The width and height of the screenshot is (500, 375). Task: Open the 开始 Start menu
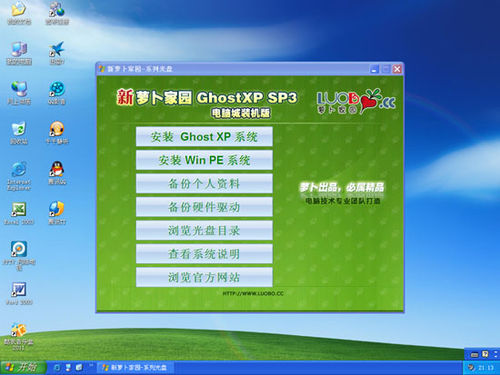point(22,368)
